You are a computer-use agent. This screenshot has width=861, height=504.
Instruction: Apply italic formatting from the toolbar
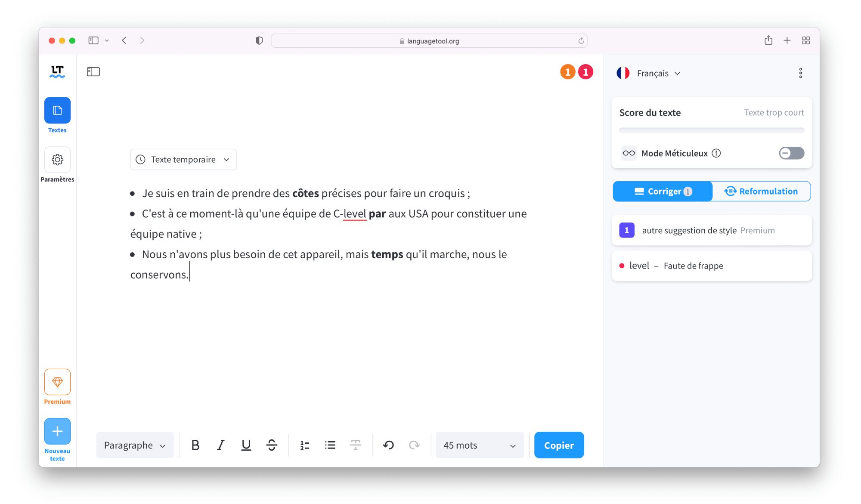(220, 445)
